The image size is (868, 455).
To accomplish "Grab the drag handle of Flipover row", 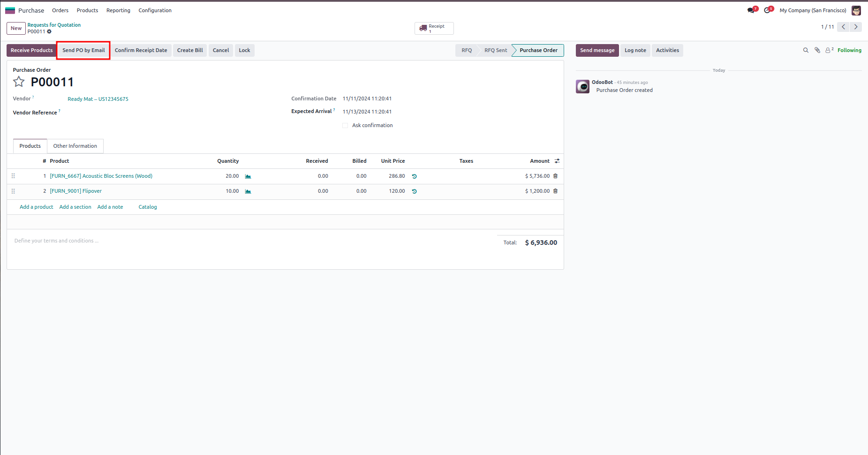I will pos(13,191).
